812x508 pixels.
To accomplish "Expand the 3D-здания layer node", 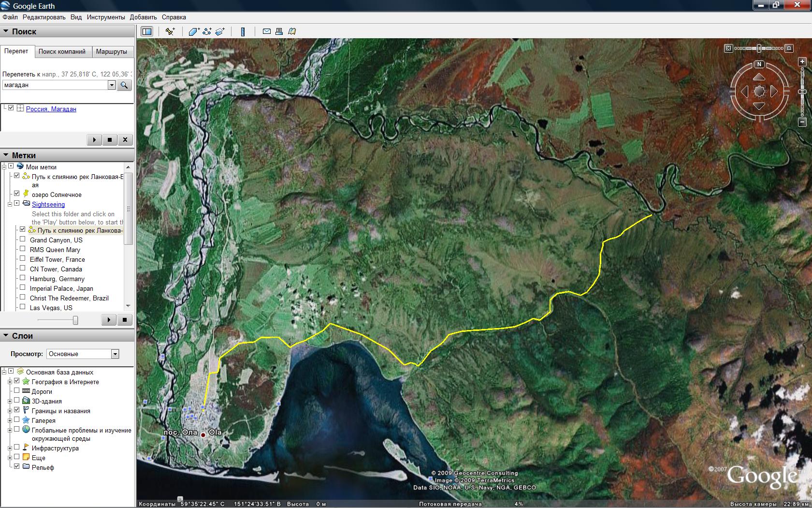I will [10, 401].
